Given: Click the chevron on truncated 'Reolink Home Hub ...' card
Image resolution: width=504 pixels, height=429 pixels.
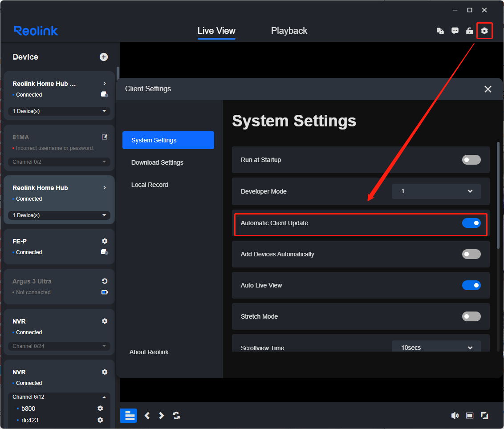Looking at the screenshot, I should 105,84.
